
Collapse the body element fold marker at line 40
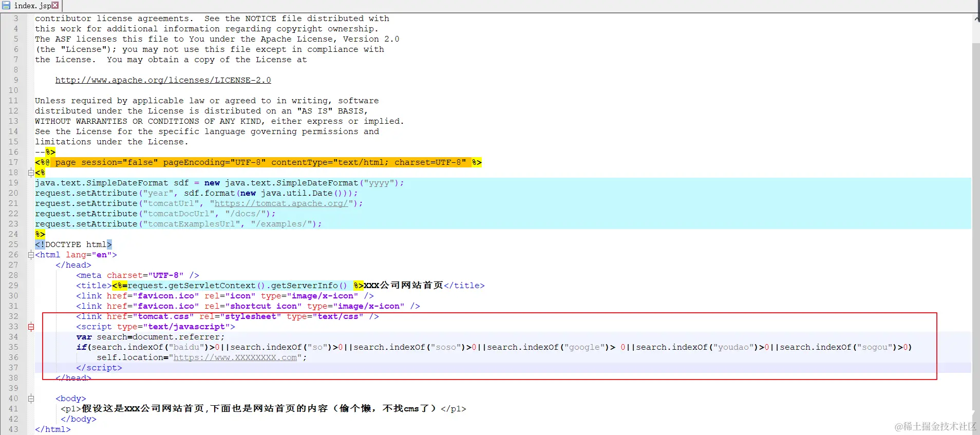pos(31,399)
